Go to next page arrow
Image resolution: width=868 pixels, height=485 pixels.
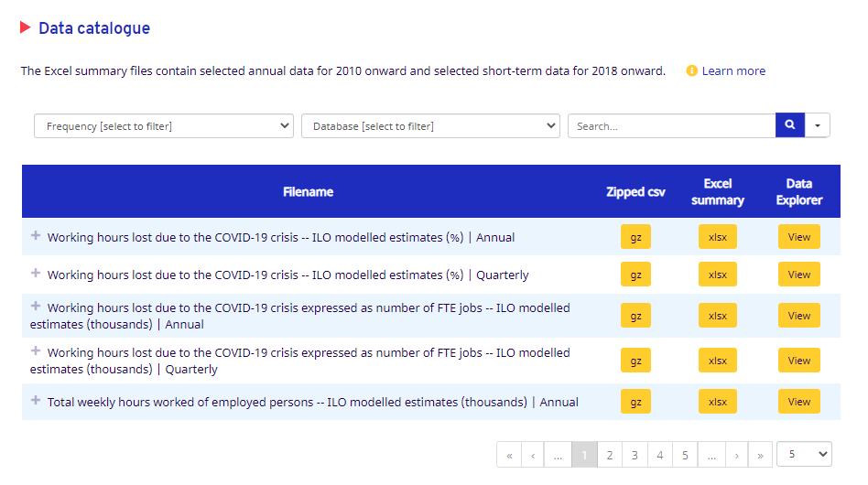(735, 455)
